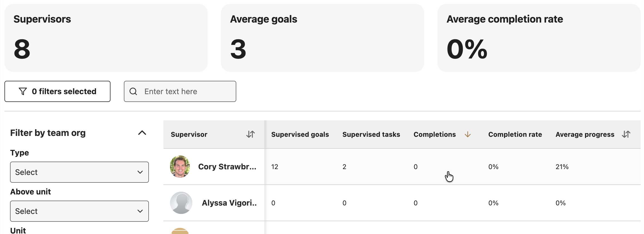Click the Supervised goals column header
The width and height of the screenshot is (644, 234).
(300, 134)
